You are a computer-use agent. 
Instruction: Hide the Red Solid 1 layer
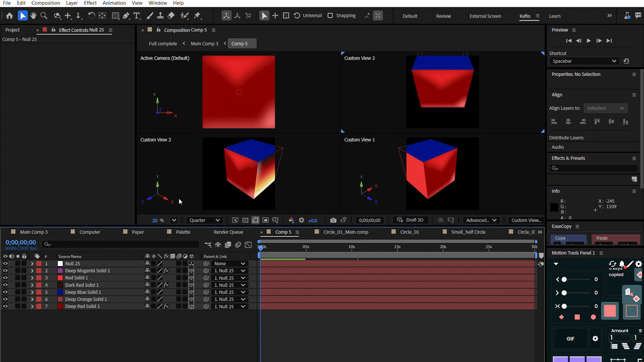pyautogui.click(x=5, y=278)
